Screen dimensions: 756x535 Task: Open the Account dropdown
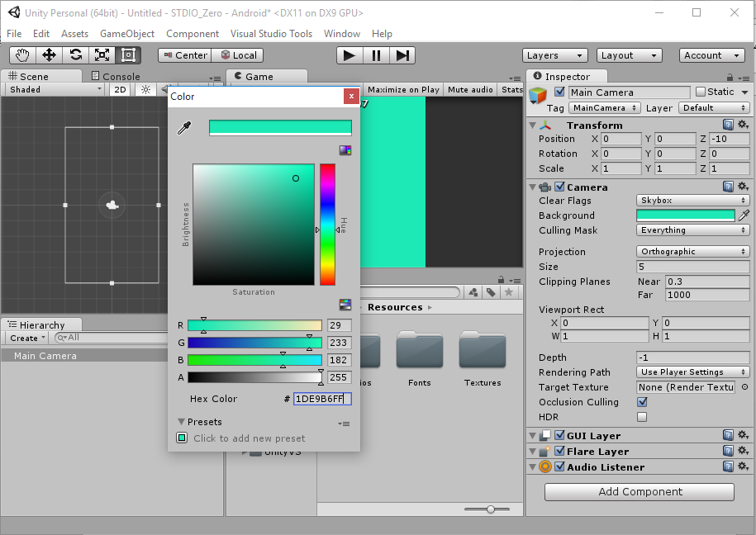point(711,55)
